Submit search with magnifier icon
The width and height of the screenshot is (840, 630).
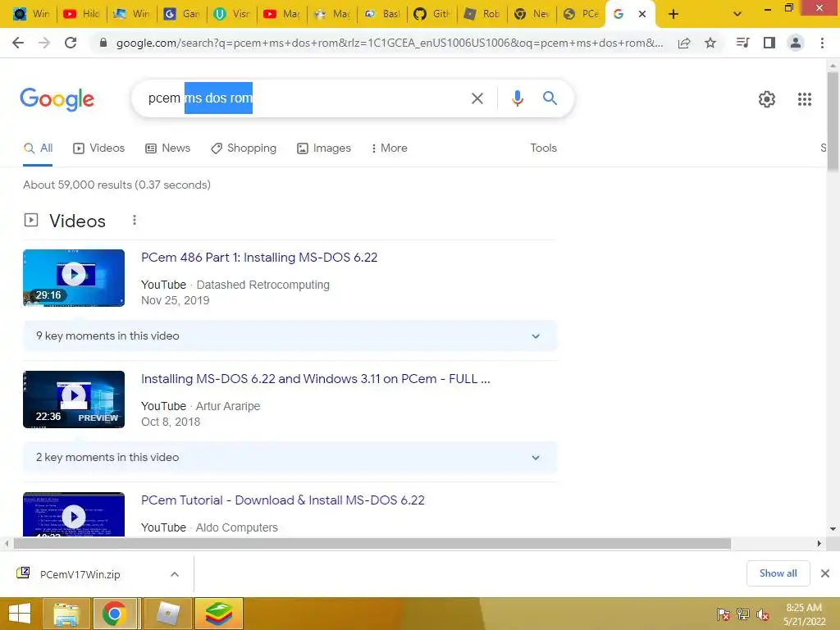(550, 98)
